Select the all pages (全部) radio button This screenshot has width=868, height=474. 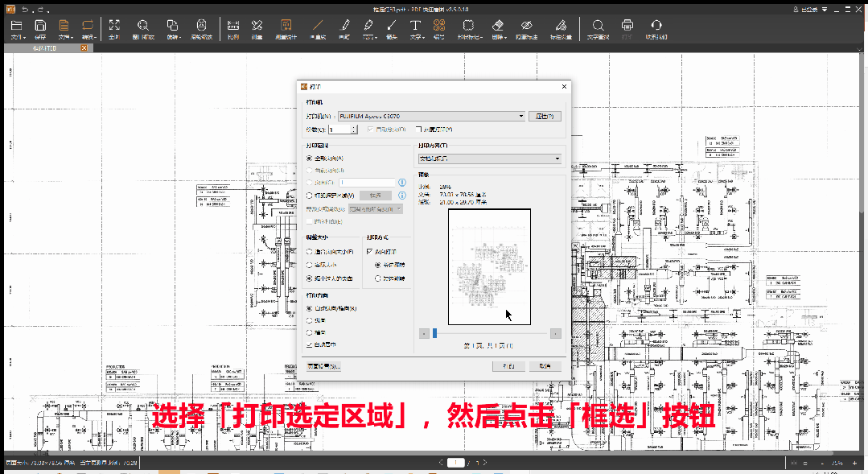click(x=310, y=159)
